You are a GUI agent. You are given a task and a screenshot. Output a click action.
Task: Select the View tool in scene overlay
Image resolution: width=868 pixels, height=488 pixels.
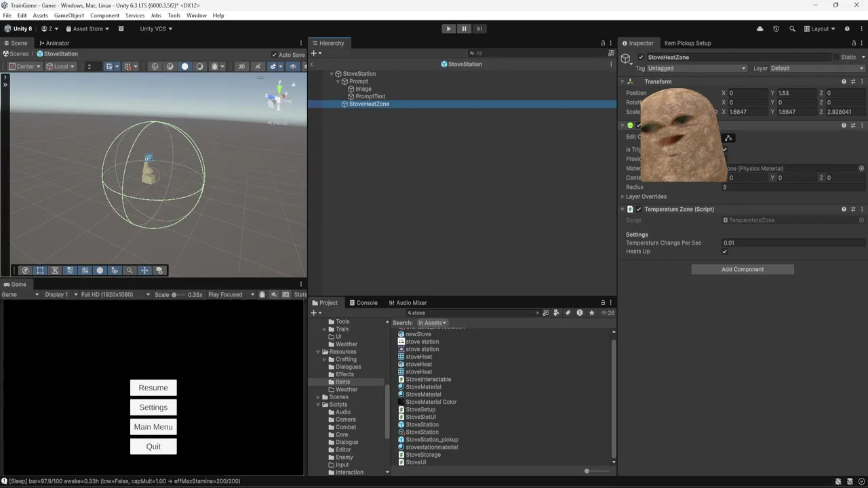pos(25,270)
